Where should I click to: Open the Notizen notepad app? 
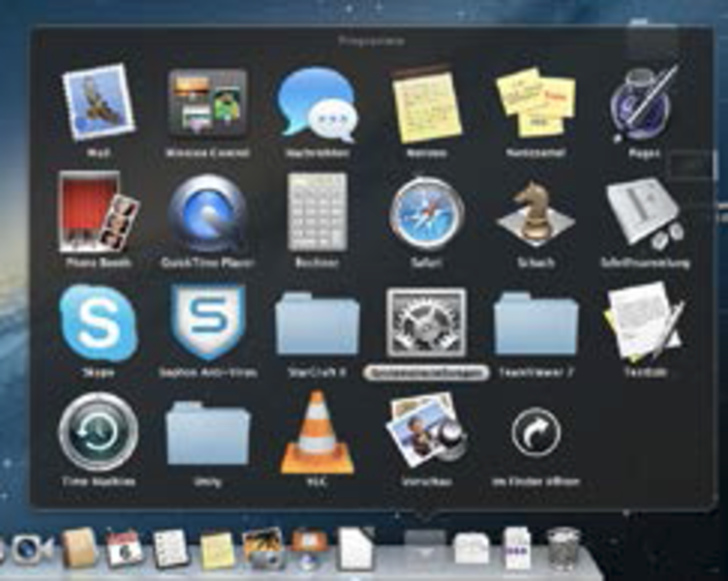pos(426,104)
